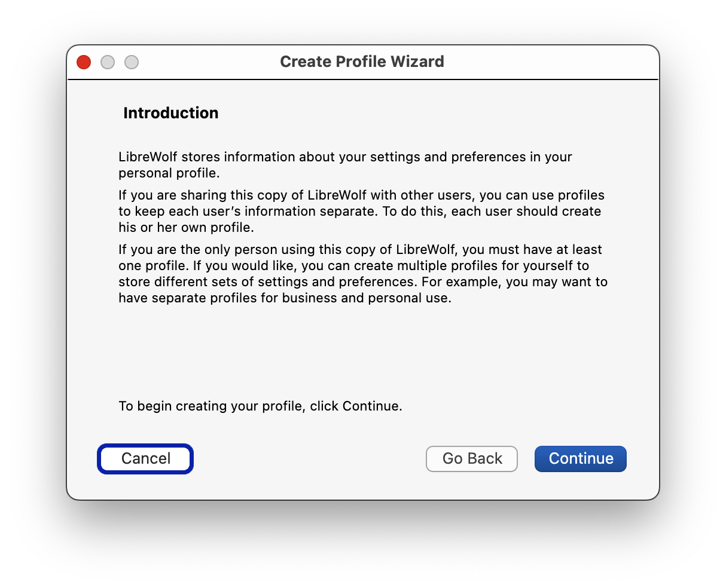
Task: Click the "have separate profiles for business" line
Action: (x=285, y=298)
